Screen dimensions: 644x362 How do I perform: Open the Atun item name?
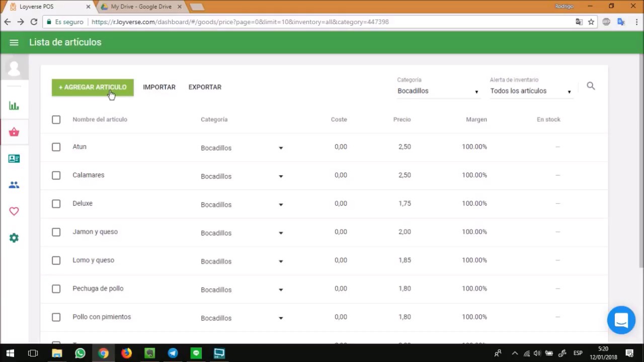click(x=79, y=147)
